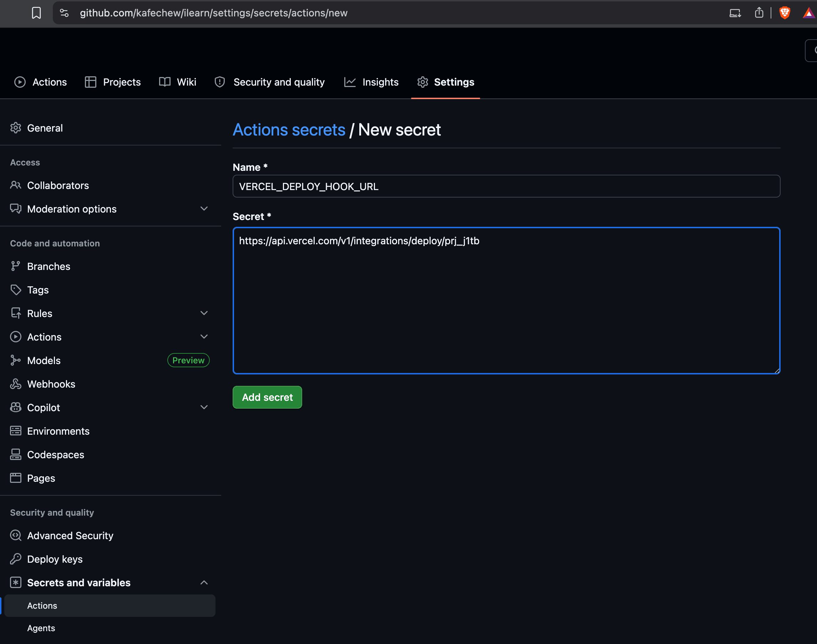This screenshot has width=817, height=644.
Task: Click the Codespaces icon in sidebar
Action: pyautogui.click(x=15, y=454)
